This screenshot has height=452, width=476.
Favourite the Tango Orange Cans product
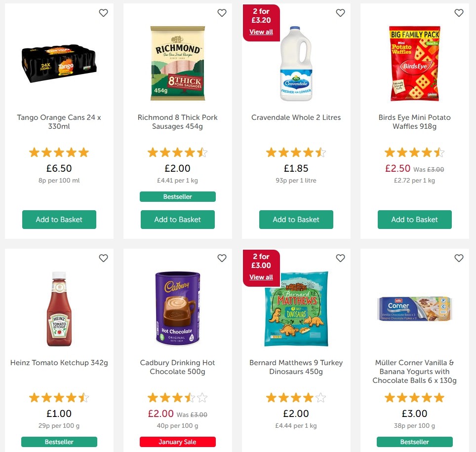pos(103,13)
